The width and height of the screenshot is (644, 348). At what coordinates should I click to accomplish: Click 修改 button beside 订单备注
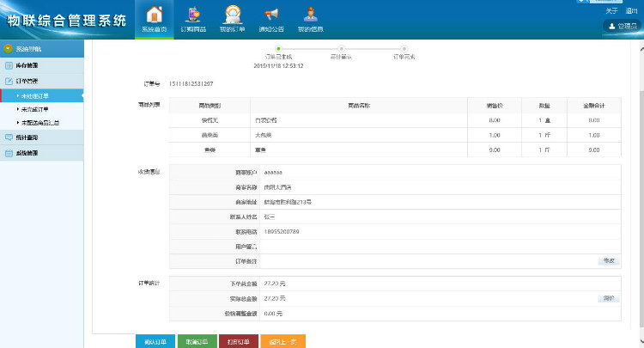[x=608, y=260]
